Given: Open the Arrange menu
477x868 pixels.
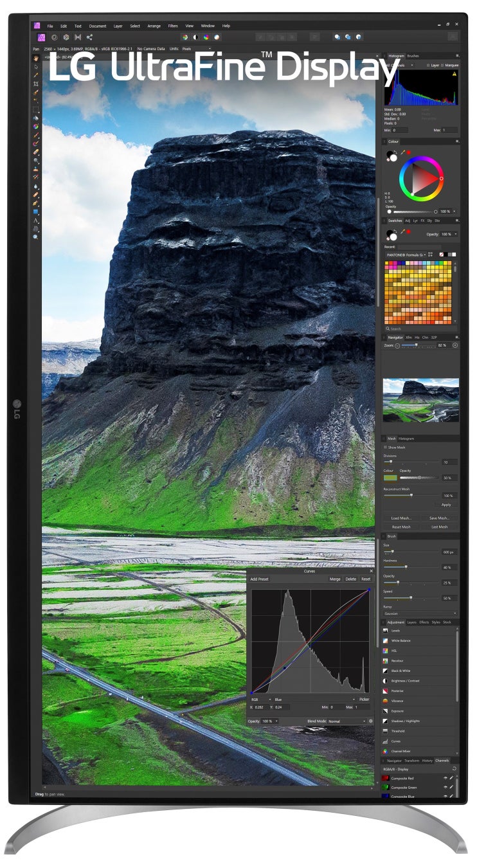Looking at the screenshot, I should (154, 26).
